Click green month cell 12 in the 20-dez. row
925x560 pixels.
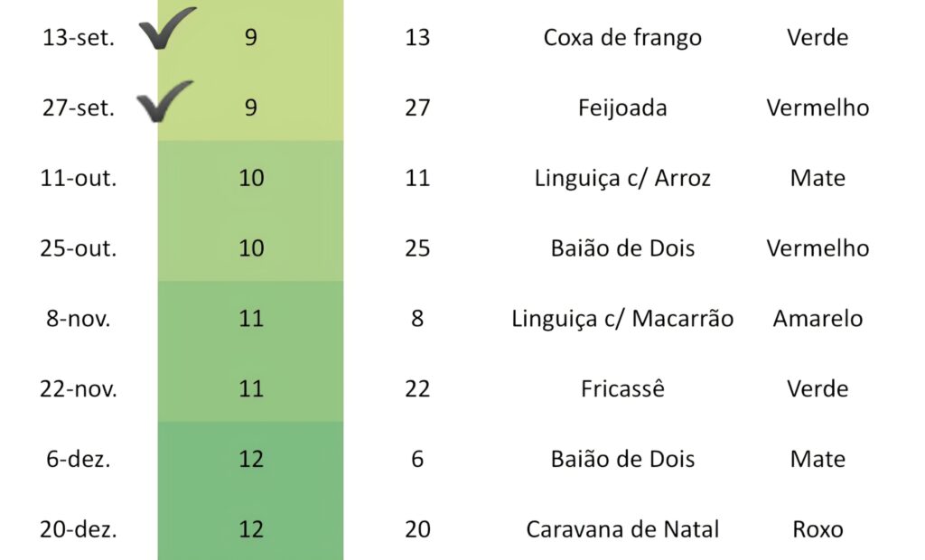tap(251, 529)
